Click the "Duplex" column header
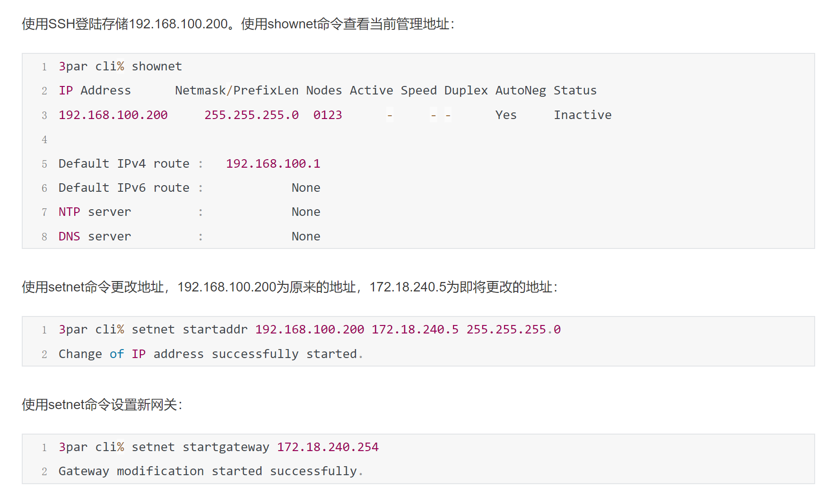The width and height of the screenshot is (835, 504). point(466,91)
